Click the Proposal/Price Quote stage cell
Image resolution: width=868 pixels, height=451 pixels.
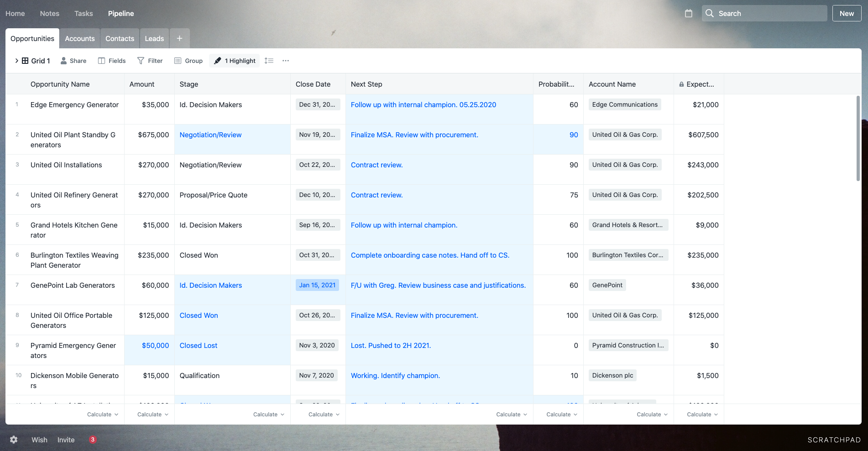232,199
